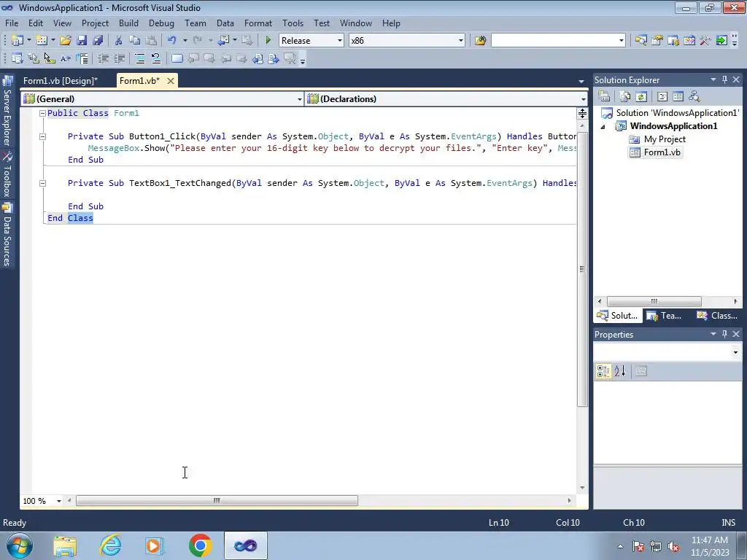Click the View Code icon in Solution Explorer
Viewport: 747px width, 560px height.
(662, 96)
